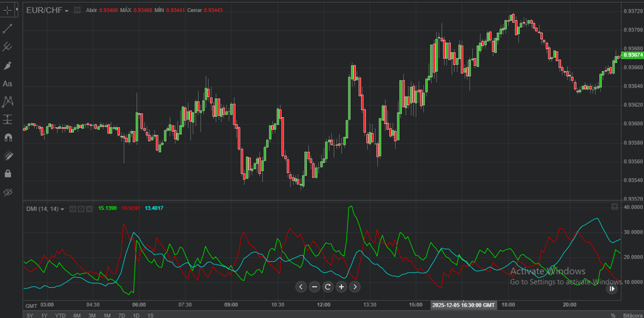Screen dimensions: 644x318
Task: Click the red DMI value 19.9240
Action: click(x=130, y=208)
